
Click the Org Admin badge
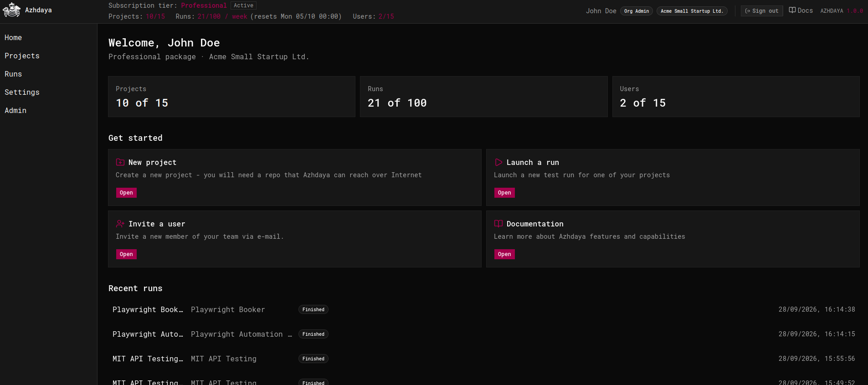[637, 11]
